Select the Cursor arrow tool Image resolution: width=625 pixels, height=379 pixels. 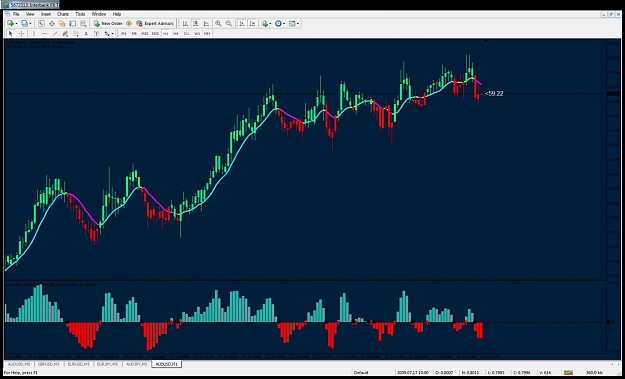click(11, 33)
